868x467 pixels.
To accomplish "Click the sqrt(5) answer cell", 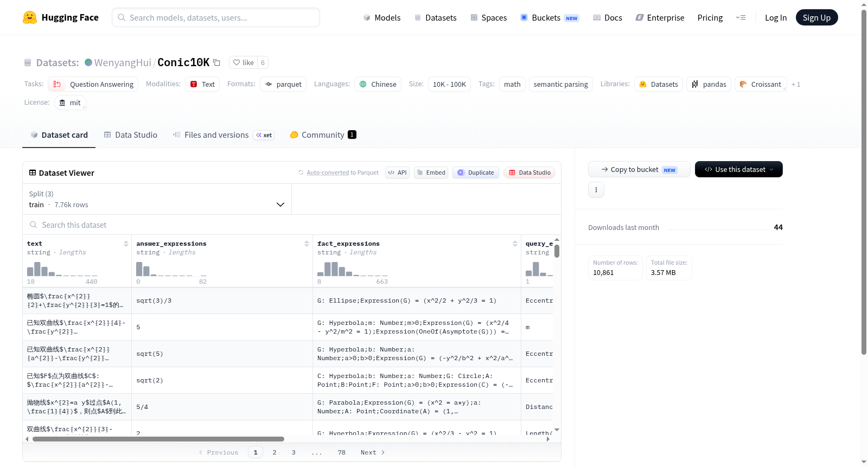I will tap(222, 354).
